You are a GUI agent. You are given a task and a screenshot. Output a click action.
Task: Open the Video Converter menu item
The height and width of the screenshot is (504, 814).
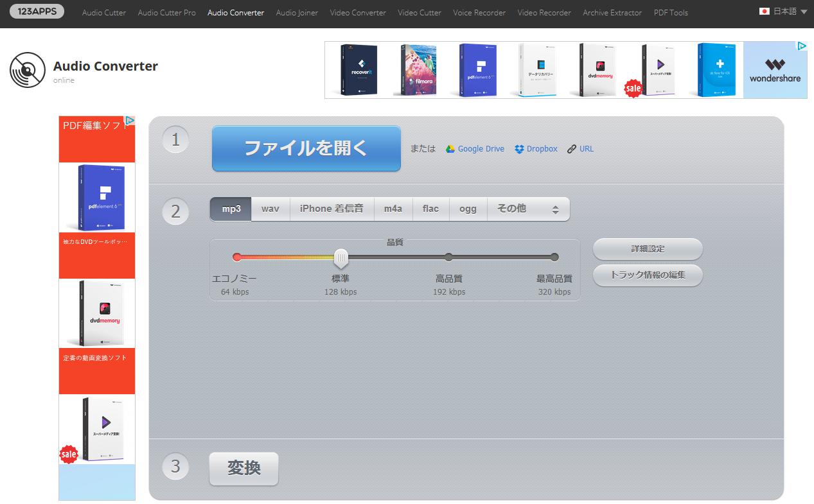(x=357, y=12)
